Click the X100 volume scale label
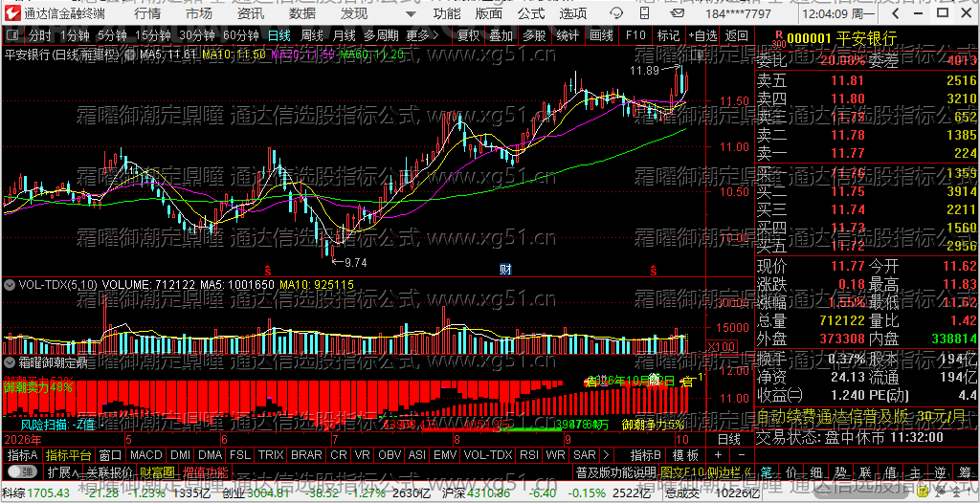Screen dimensions: 980x503 (x=720, y=346)
